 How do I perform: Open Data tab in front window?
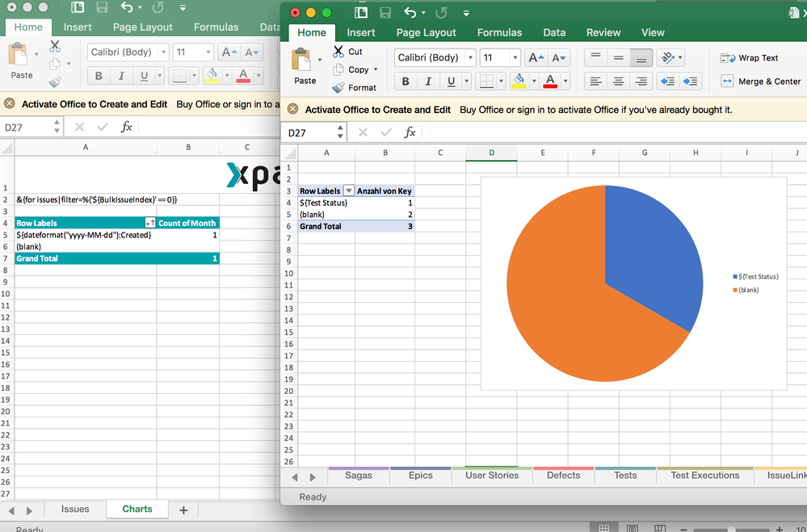click(x=554, y=32)
